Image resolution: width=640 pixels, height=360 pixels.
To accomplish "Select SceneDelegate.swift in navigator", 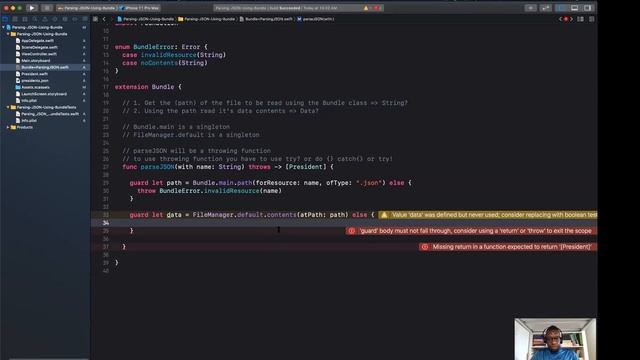I will (x=39, y=47).
